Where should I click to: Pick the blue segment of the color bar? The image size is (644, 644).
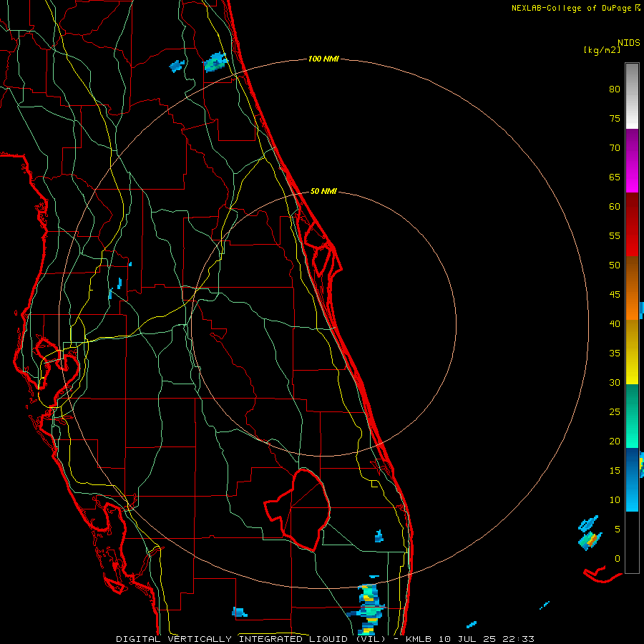[632, 479]
